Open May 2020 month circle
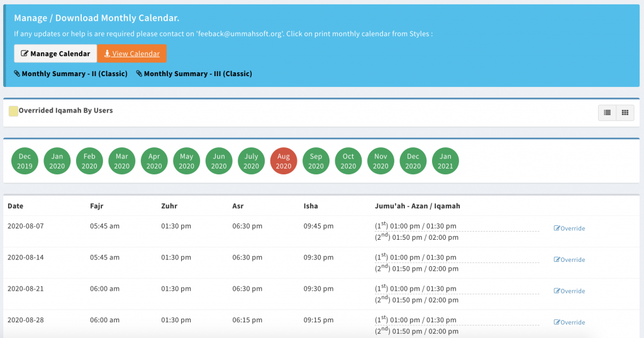Viewport: 644px width, 338px height. coord(186,161)
